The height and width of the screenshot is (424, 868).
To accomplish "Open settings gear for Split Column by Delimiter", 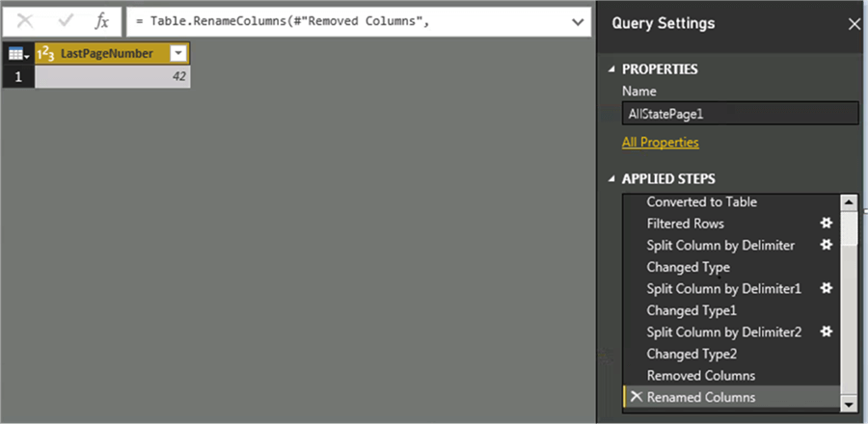I will (x=826, y=245).
